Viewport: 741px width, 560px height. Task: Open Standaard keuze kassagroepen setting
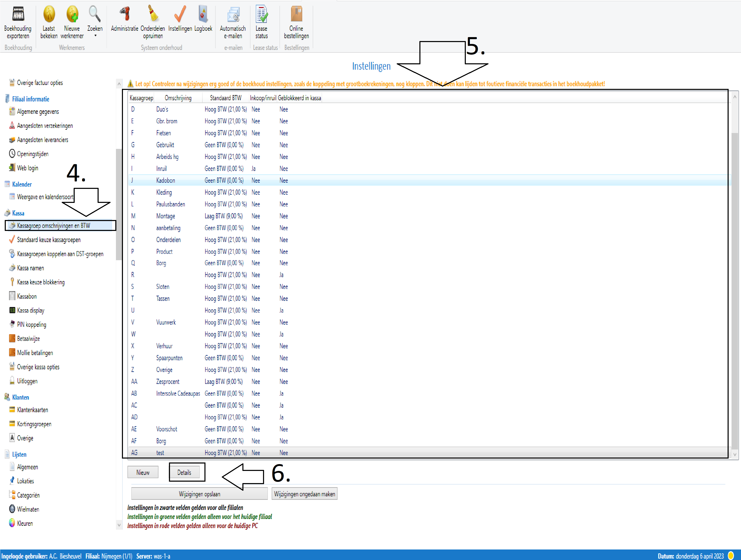[48, 240]
